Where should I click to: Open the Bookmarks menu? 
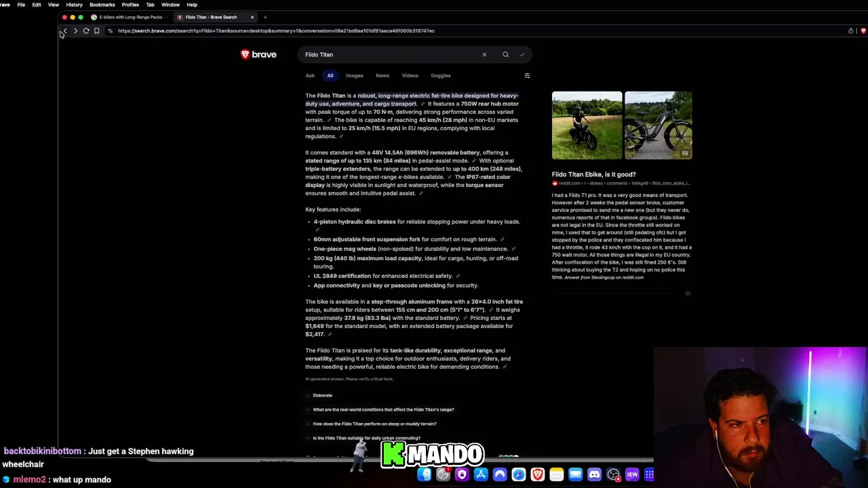click(102, 5)
